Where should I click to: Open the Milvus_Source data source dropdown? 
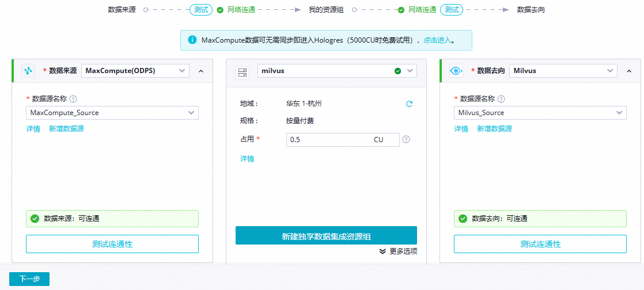pos(540,112)
